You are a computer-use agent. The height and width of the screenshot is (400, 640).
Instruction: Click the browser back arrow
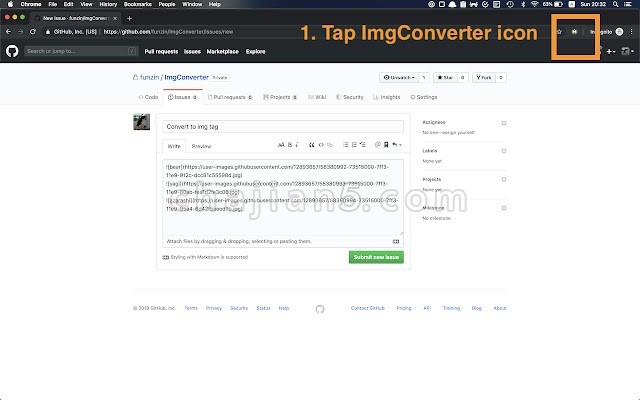coord(9,31)
